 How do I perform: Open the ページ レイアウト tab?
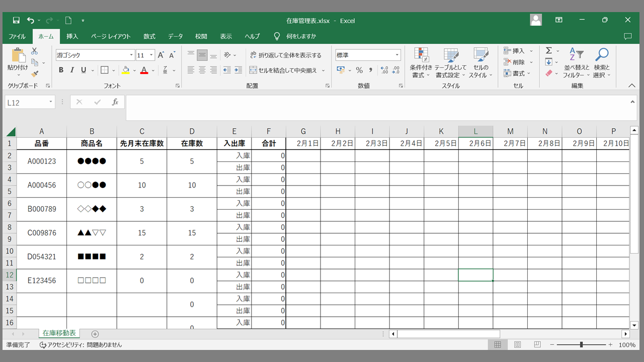point(111,36)
